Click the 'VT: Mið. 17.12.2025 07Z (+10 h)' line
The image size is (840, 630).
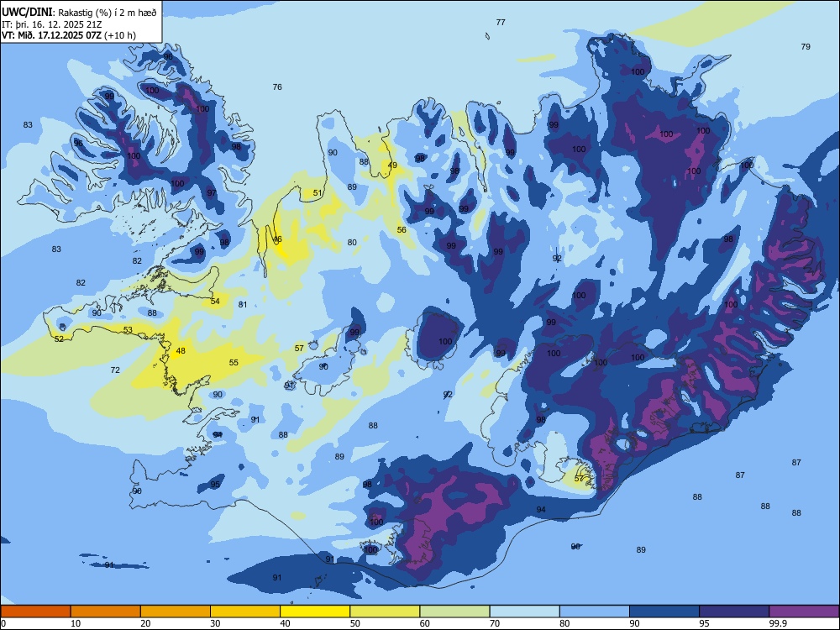tap(69, 35)
